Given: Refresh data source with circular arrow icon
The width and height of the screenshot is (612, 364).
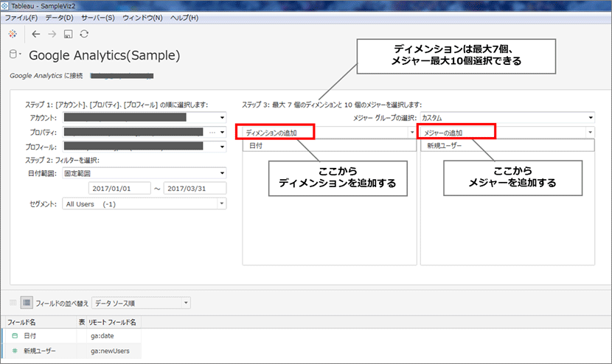Looking at the screenshot, I should tap(84, 34).
